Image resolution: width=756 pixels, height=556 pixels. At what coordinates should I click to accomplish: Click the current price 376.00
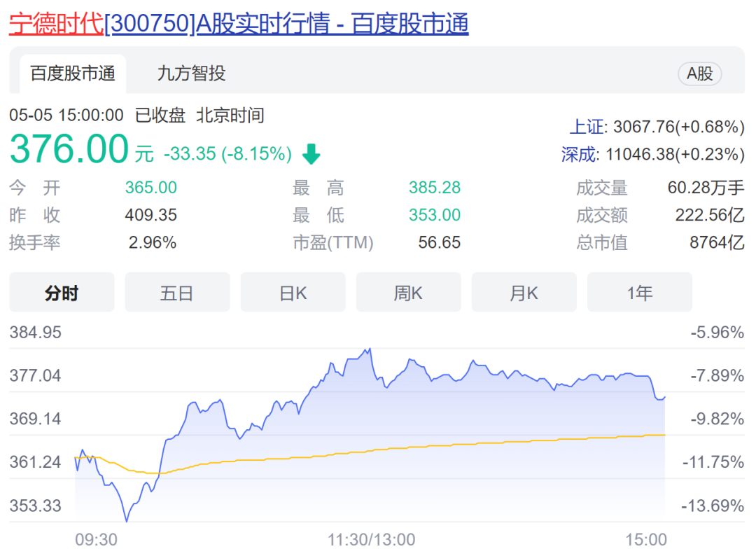point(69,149)
